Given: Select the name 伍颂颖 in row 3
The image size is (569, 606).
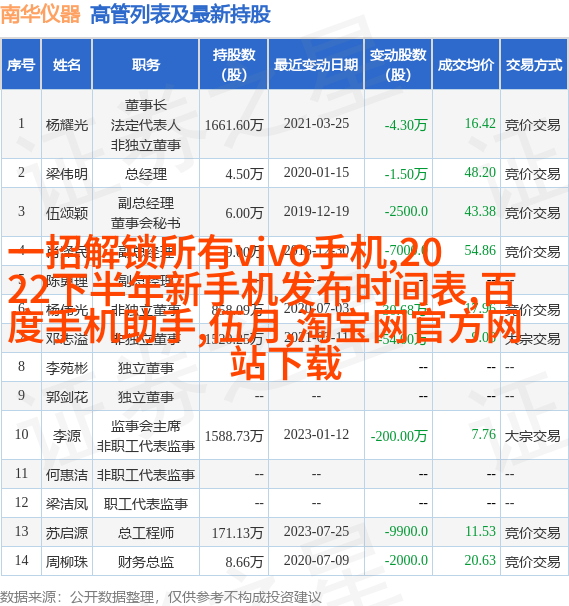Looking at the screenshot, I should [x=67, y=213].
